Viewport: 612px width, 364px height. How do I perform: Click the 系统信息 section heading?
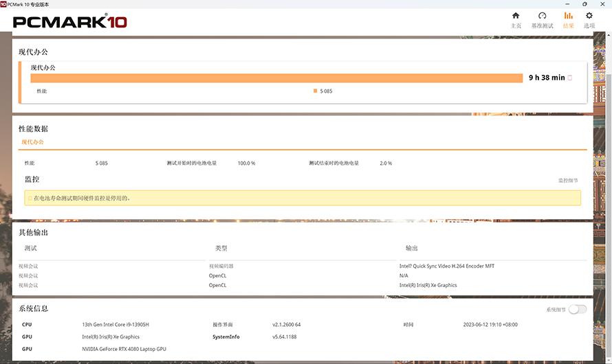click(x=33, y=308)
